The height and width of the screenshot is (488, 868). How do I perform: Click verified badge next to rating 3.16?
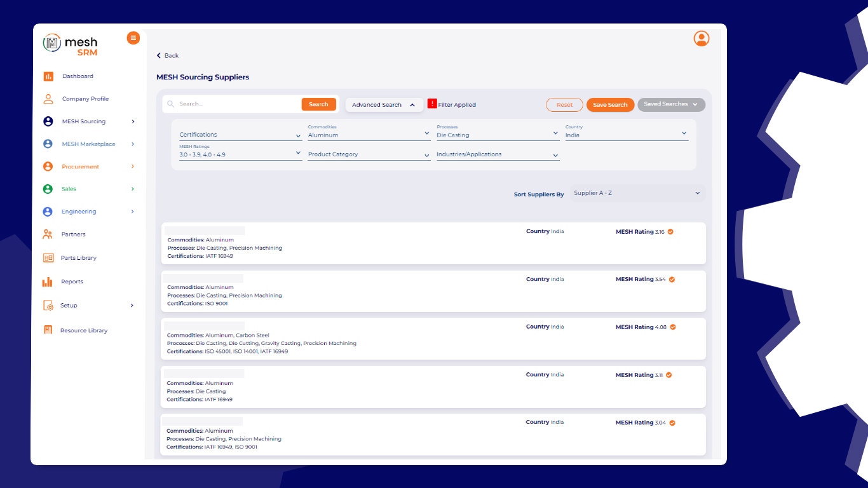670,232
